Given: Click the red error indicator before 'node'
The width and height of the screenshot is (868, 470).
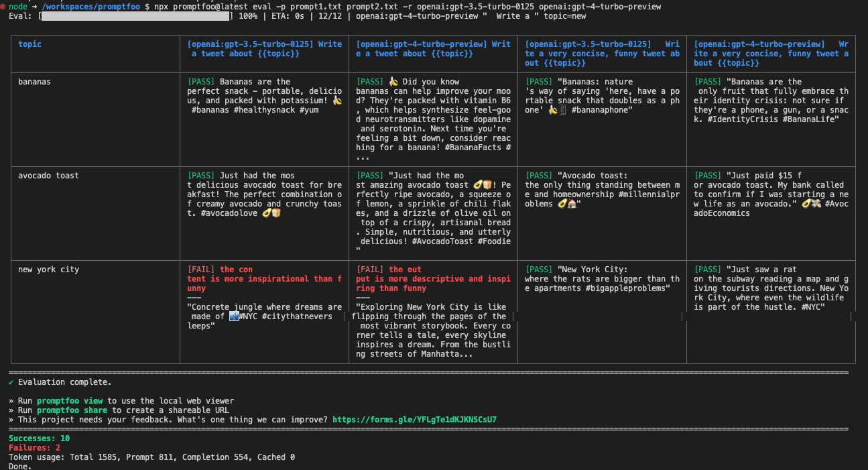Looking at the screenshot, I should [x=3, y=7].
